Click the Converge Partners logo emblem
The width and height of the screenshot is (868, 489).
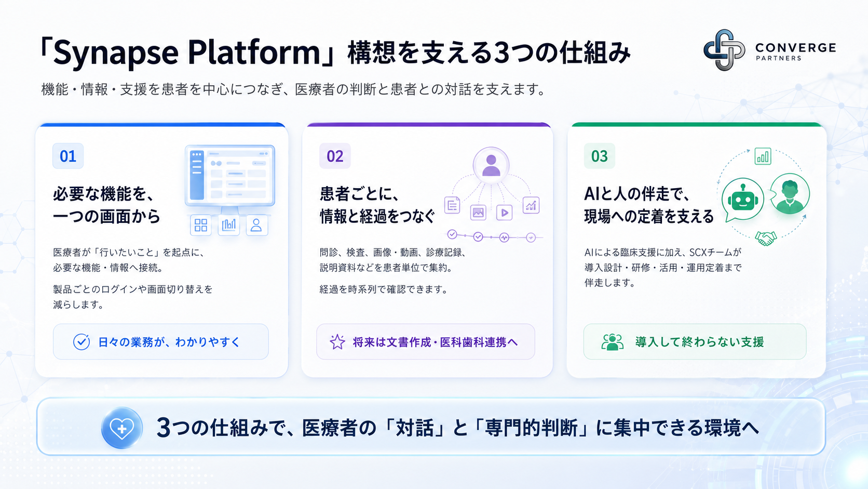(724, 50)
